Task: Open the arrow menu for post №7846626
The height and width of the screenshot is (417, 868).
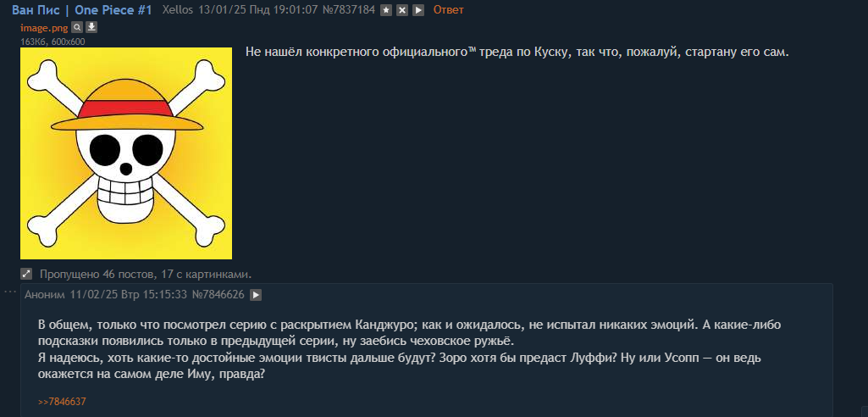Action: [255, 295]
